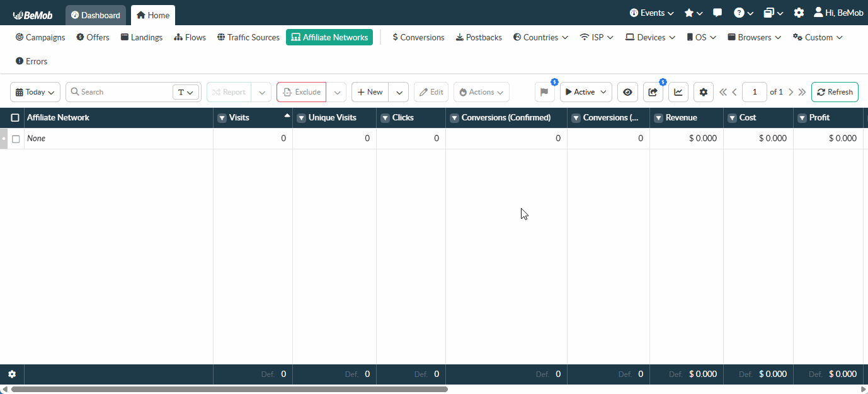Open the Postbacks report
Viewport: 868px width, 394px height.
[479, 37]
